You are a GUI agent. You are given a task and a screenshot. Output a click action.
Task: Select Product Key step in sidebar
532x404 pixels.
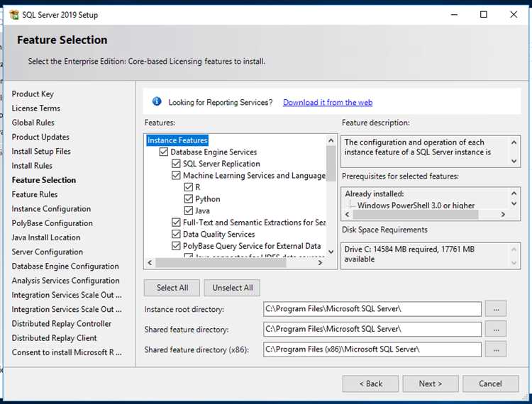33,94
